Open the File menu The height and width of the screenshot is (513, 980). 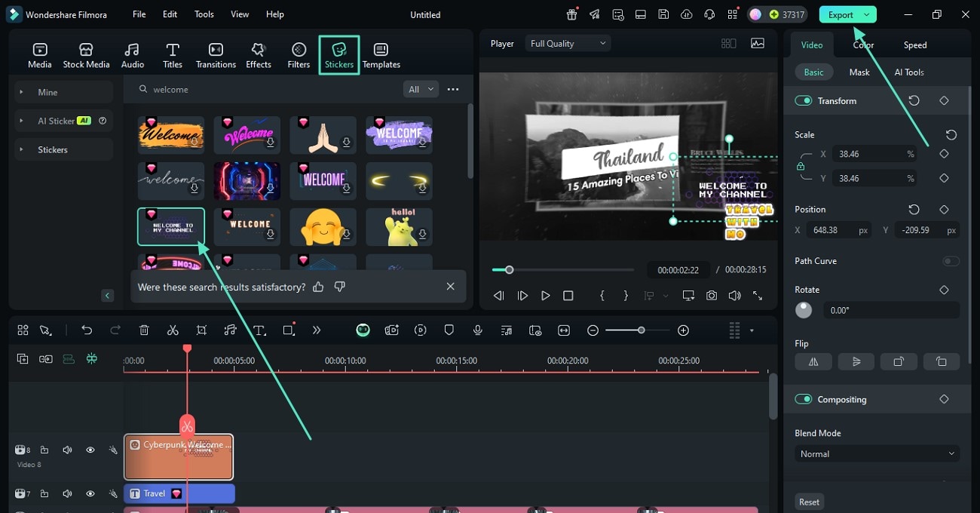(x=139, y=14)
